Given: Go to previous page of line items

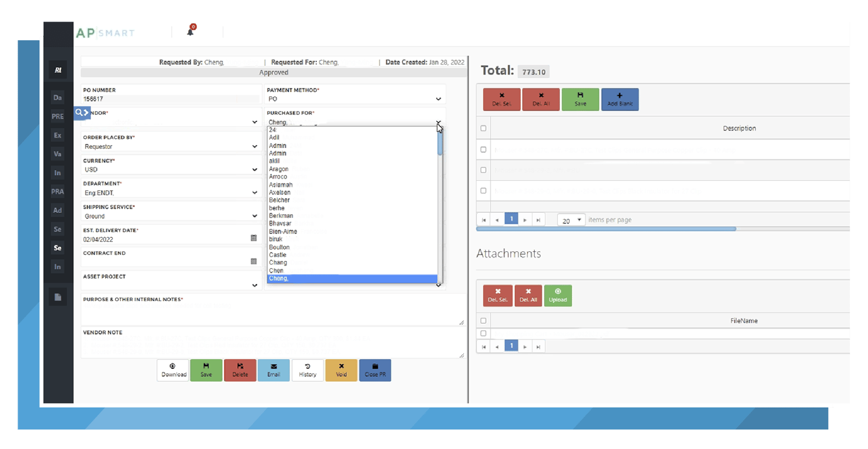Looking at the screenshot, I should (497, 220).
